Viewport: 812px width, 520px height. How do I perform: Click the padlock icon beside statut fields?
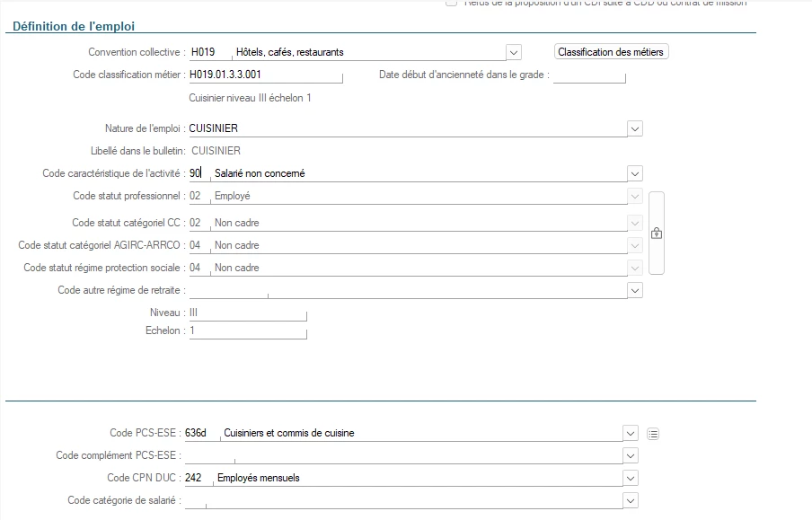[656, 234]
